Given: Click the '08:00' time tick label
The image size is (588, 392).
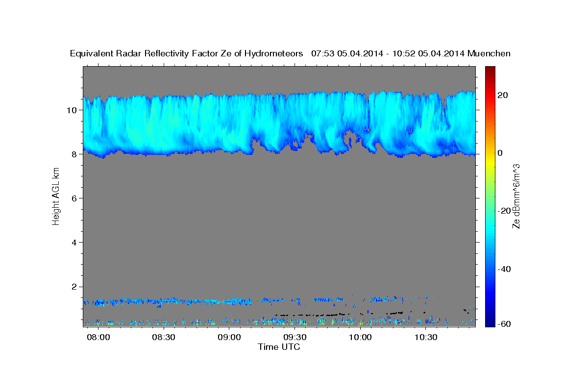Looking at the screenshot, I should (98, 338).
